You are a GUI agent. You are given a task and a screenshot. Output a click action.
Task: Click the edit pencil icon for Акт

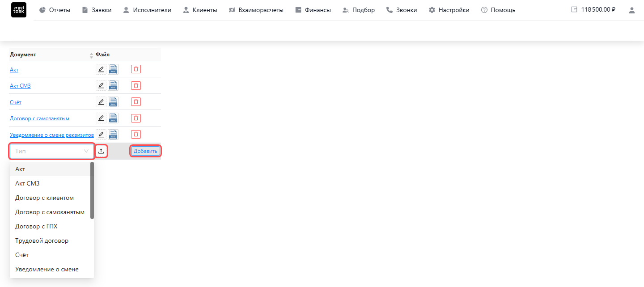tap(101, 69)
